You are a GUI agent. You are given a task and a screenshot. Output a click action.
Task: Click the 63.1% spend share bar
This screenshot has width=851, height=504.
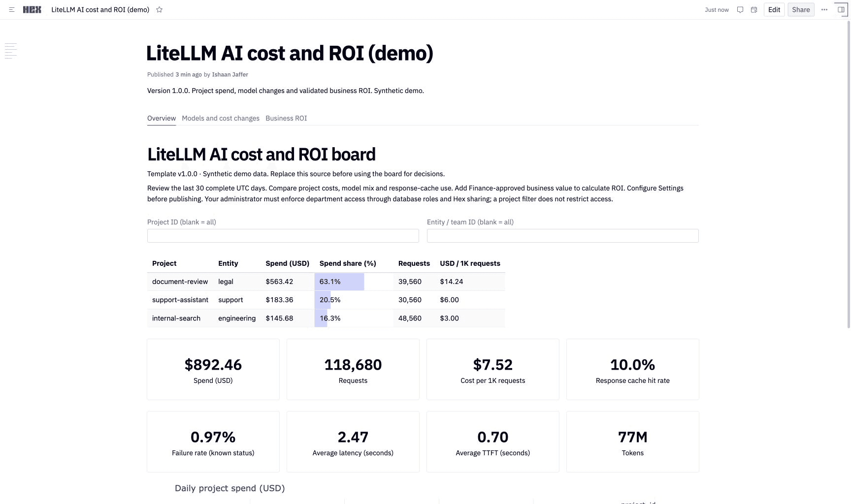[339, 282]
